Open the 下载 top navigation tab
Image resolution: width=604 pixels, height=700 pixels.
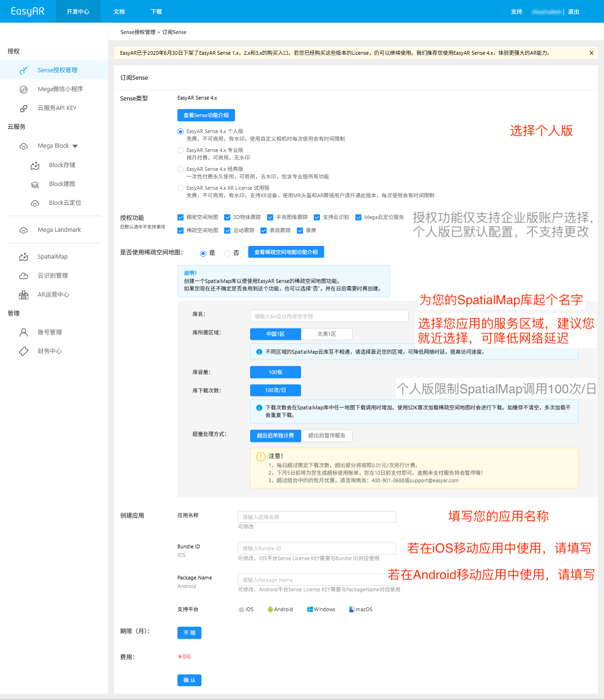click(x=156, y=12)
